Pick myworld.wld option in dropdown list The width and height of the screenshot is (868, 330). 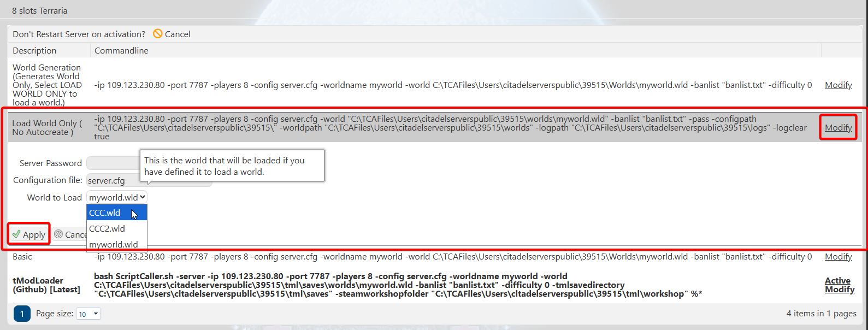point(114,244)
